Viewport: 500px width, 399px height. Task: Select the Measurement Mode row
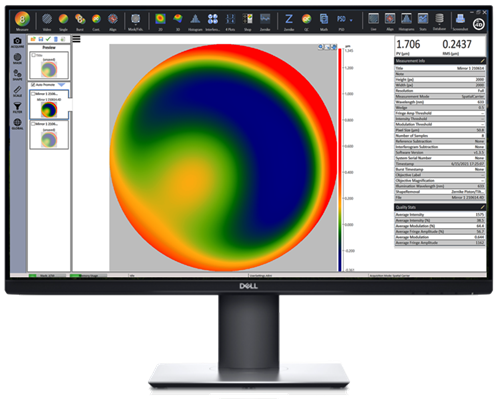[440, 96]
